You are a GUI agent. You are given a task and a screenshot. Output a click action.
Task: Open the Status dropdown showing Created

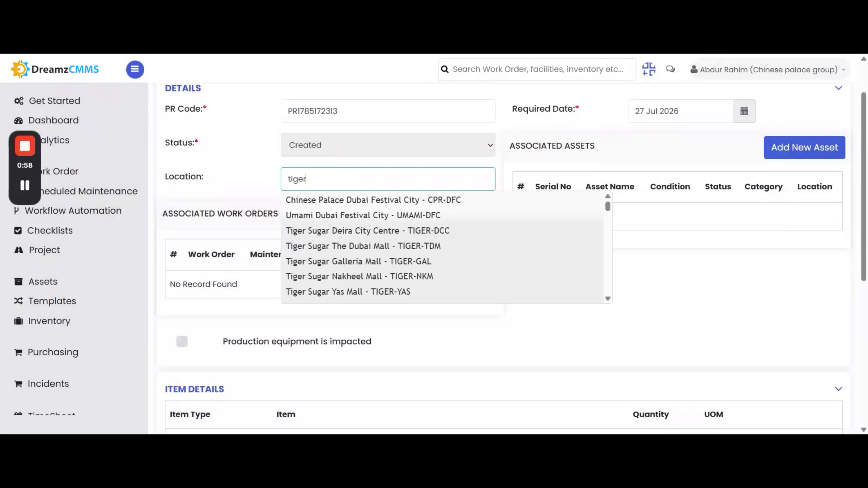(388, 145)
